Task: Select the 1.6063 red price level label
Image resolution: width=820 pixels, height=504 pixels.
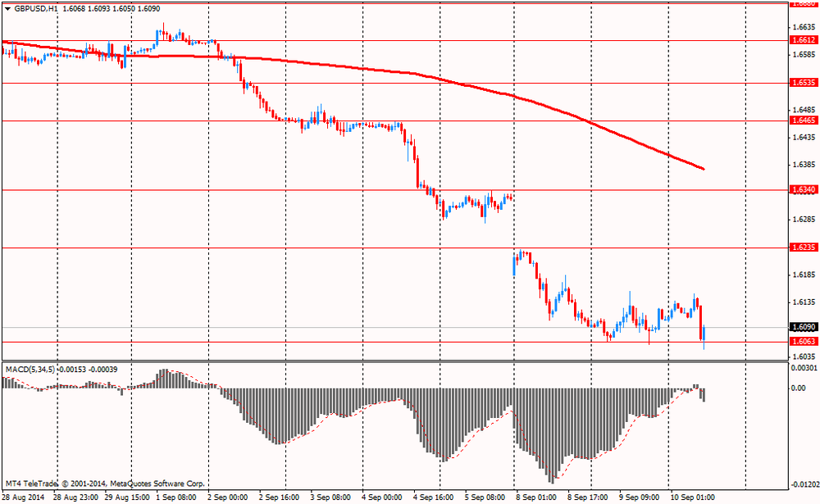Action: (x=803, y=342)
